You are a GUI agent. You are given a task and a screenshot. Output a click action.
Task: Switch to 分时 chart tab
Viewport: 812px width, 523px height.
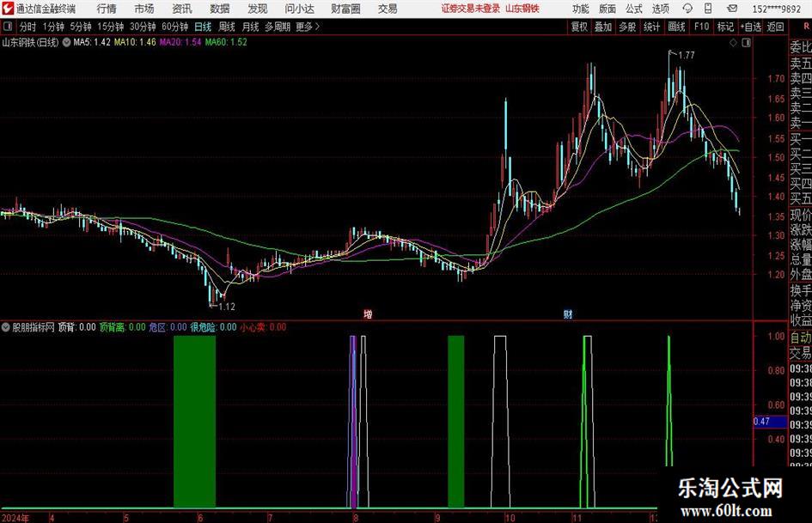tap(28, 27)
